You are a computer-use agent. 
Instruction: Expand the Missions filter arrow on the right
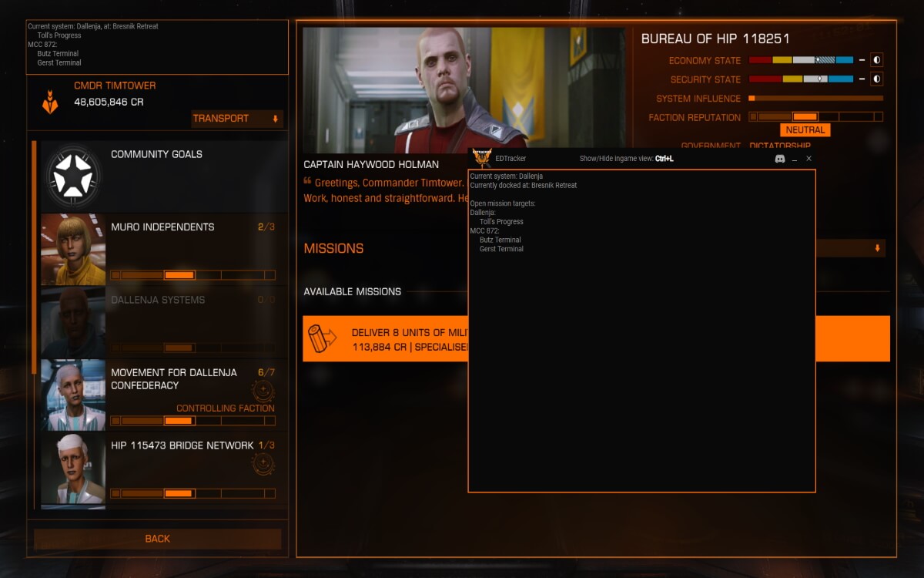pos(878,248)
